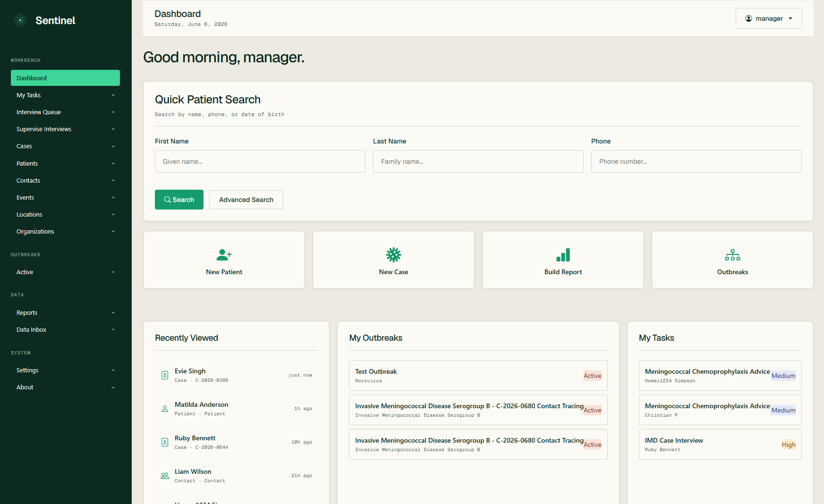Open Advanced Search
Image resolution: width=824 pixels, height=504 pixels.
[246, 200]
